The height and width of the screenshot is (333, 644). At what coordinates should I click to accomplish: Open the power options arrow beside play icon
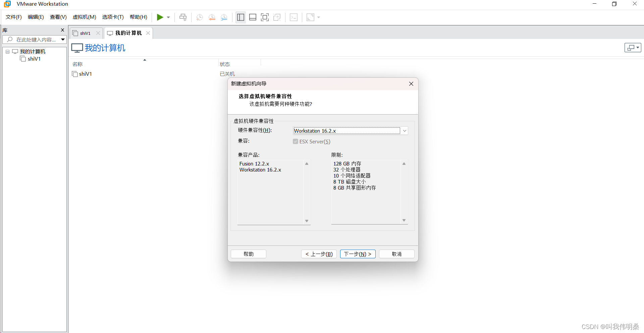point(168,17)
